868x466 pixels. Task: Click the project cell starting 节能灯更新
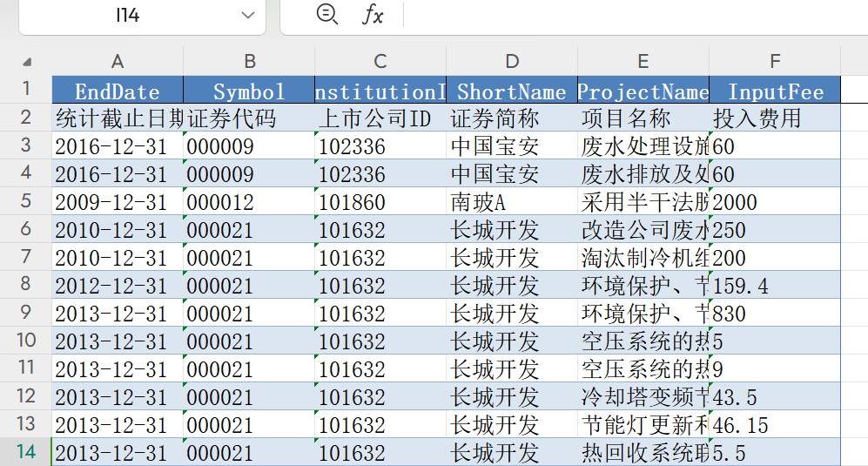click(643, 424)
